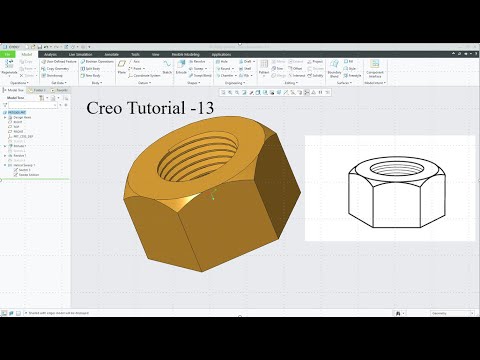Image resolution: width=480 pixels, height=360 pixels.
Task: Click Split Body
Action: 90,68
